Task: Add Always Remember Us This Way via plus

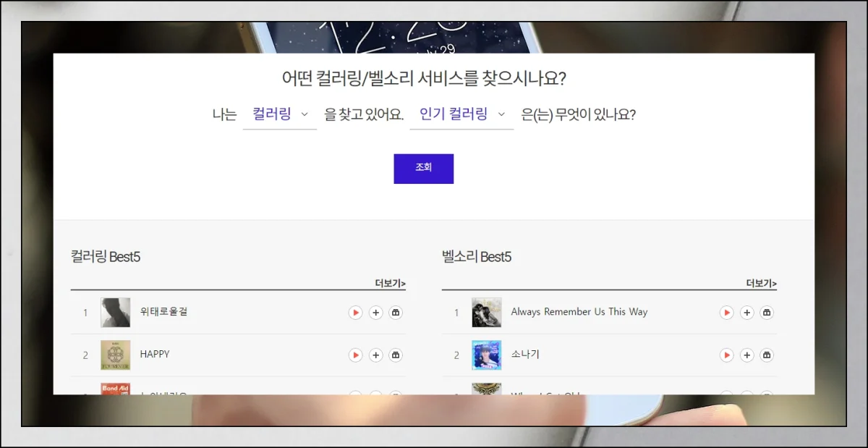Action: click(747, 313)
